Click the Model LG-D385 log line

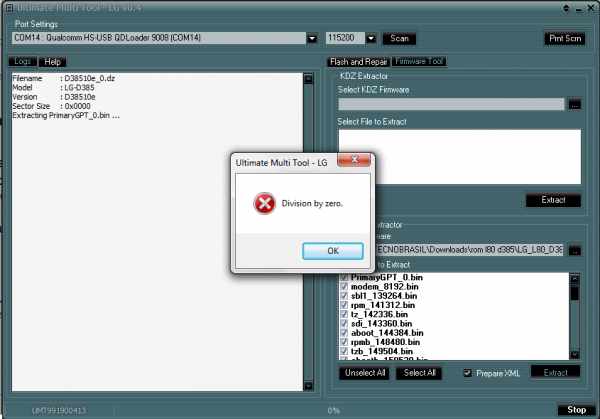(x=53, y=88)
